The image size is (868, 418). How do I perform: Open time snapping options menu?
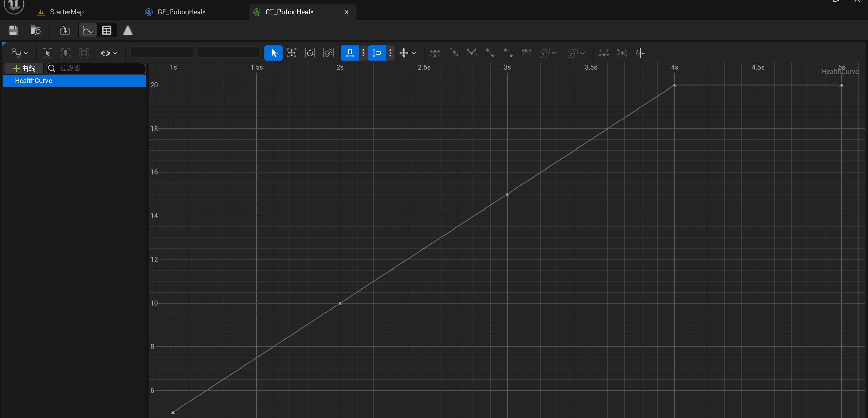pyautogui.click(x=363, y=53)
